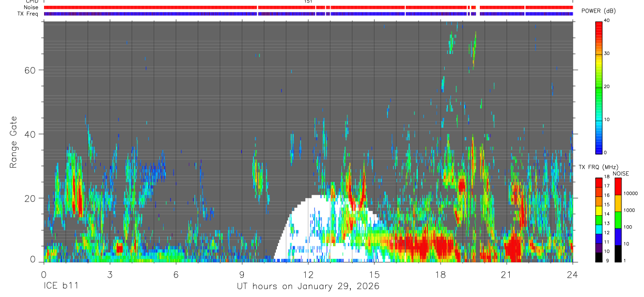The image size is (644, 297).
Task: Click the black bottom segment of the NOISE bar
Action: (617, 253)
